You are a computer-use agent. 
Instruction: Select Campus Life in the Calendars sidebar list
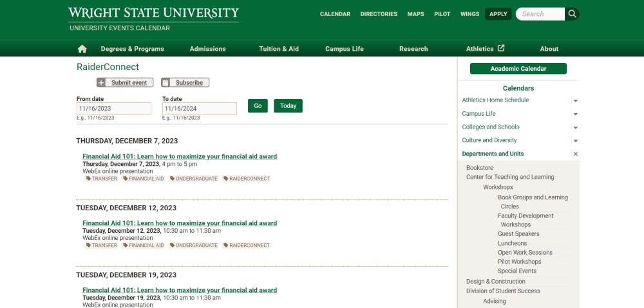point(478,114)
